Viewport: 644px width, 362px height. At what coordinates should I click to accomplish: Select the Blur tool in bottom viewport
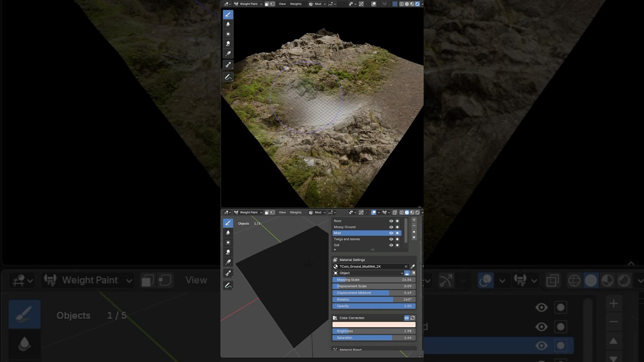228,232
